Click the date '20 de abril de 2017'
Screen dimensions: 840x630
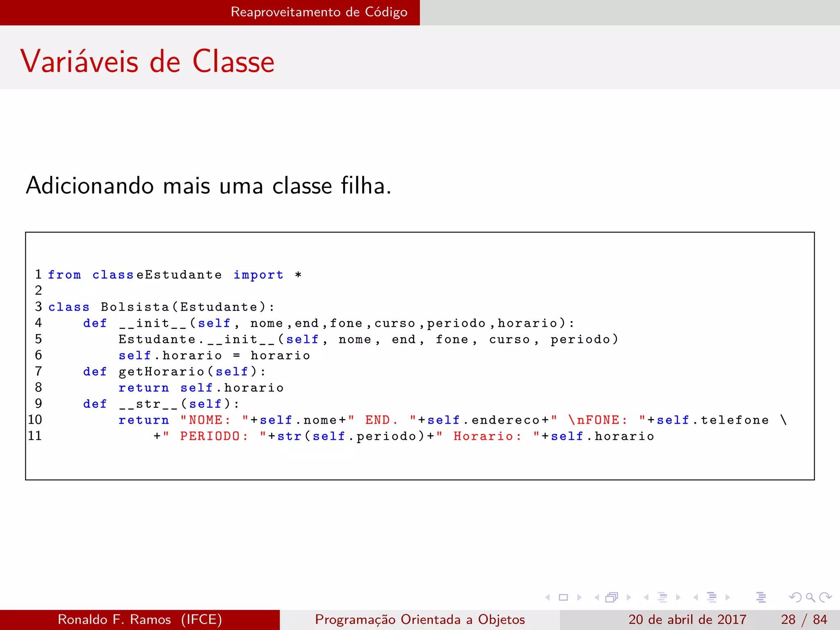tap(687, 619)
